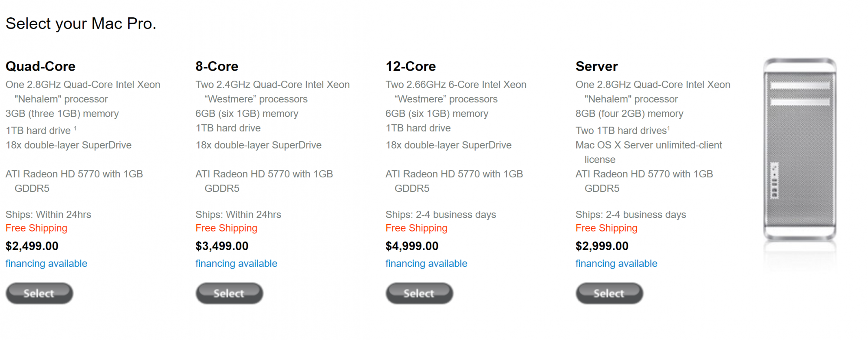The image size is (868, 340).
Task: Click Free Shipping under 12-Core
Action: click(417, 228)
